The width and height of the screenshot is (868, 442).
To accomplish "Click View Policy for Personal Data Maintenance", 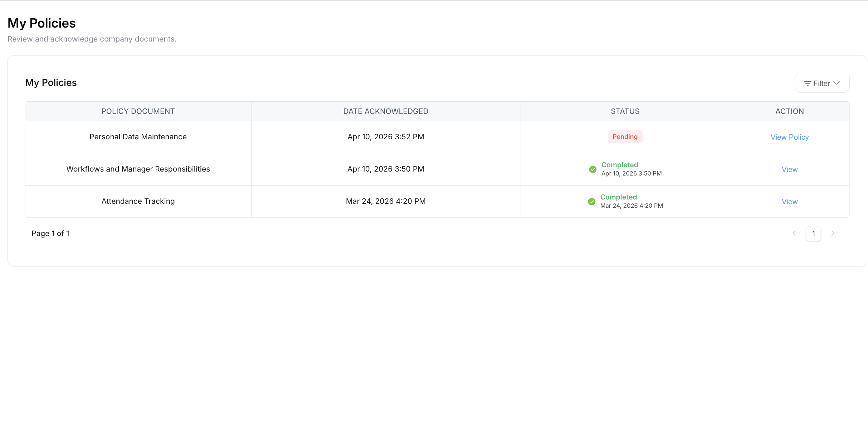I will pyautogui.click(x=789, y=137).
